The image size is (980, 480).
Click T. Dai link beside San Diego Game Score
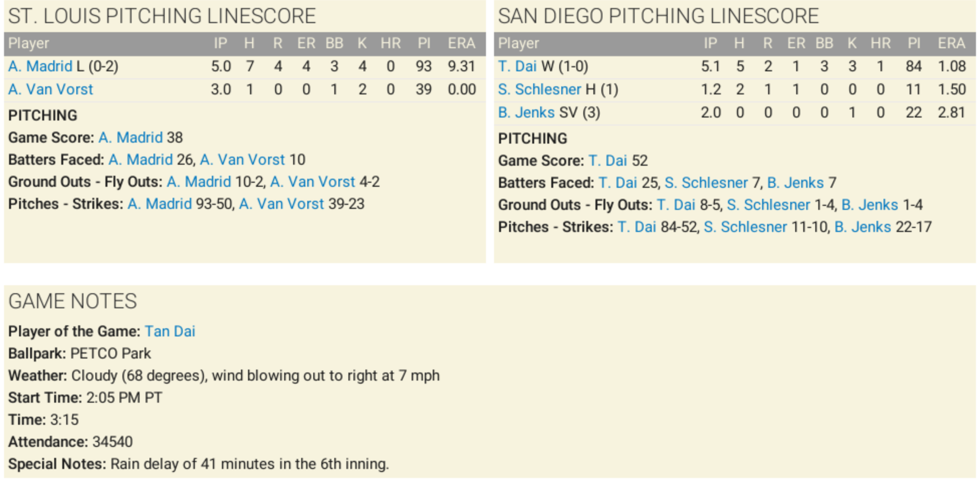607,161
